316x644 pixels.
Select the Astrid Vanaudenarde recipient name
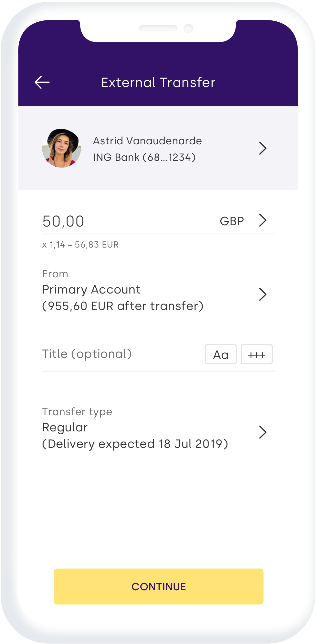point(147,141)
